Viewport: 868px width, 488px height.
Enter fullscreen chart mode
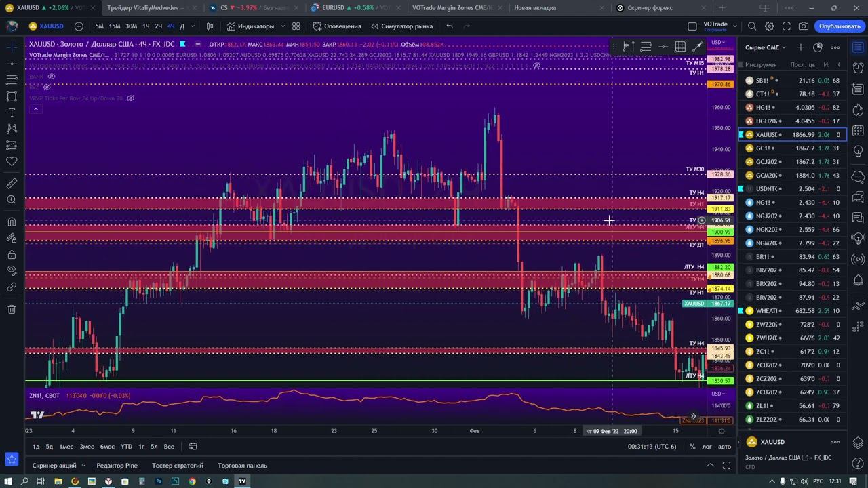787,26
